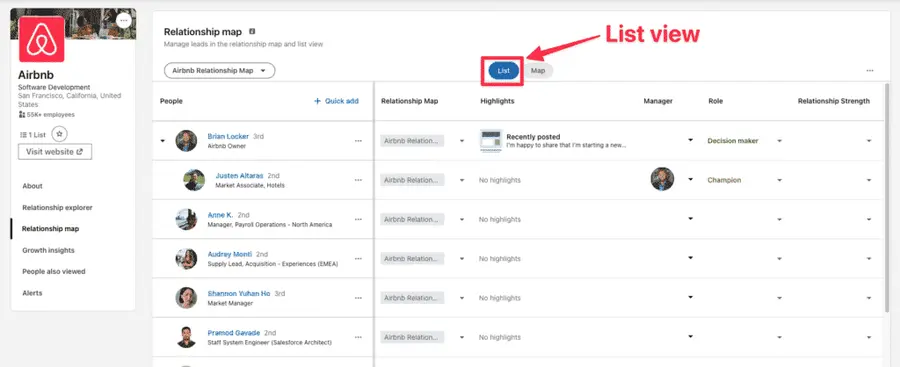Open more actions for Brian Locker
This screenshot has width=900, height=367.
359,141
